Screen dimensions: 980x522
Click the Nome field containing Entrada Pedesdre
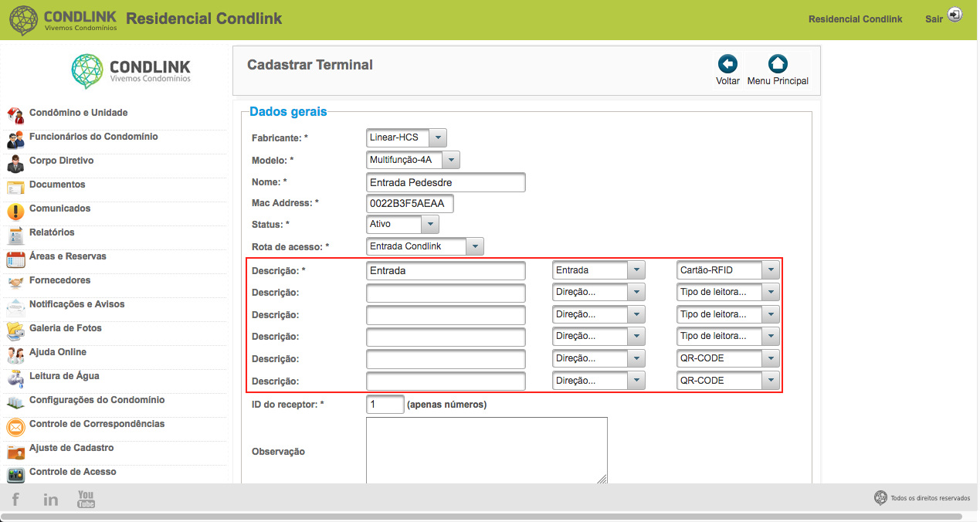(446, 182)
